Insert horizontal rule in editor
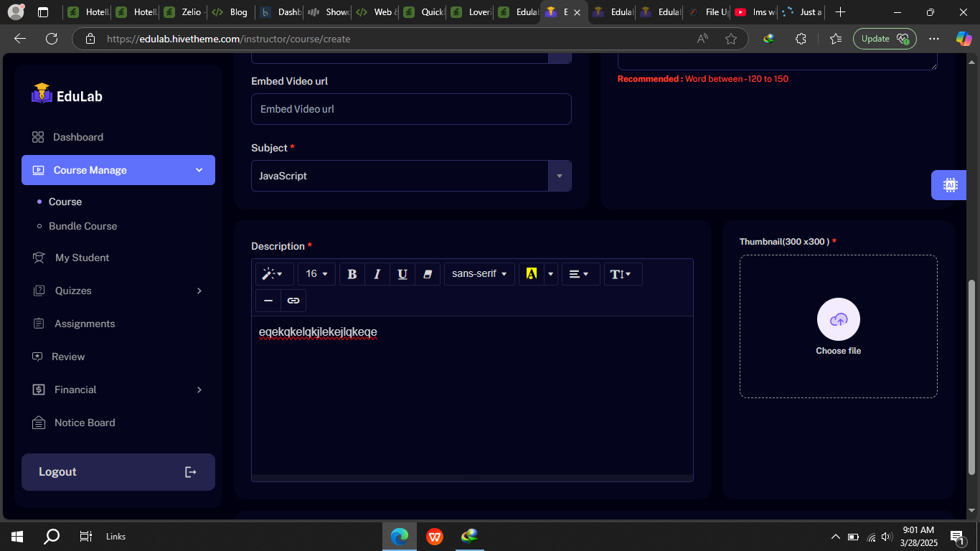The width and height of the screenshot is (980, 551). point(268,301)
